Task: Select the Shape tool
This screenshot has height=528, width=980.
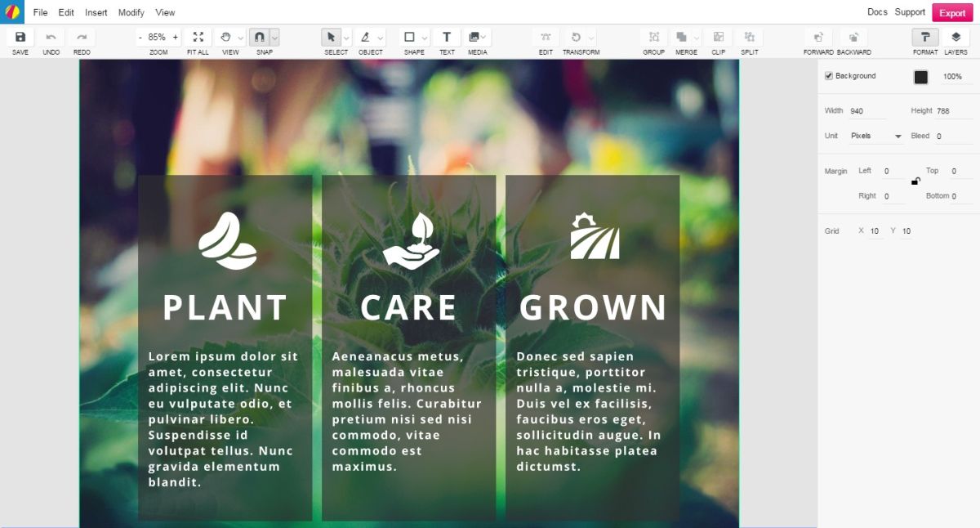Action: pos(410,37)
